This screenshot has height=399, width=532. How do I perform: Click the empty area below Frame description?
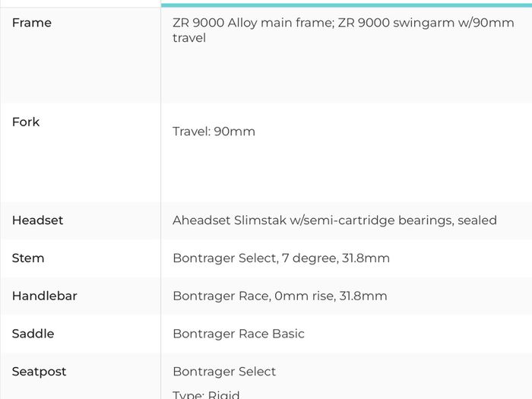[x=347, y=73]
